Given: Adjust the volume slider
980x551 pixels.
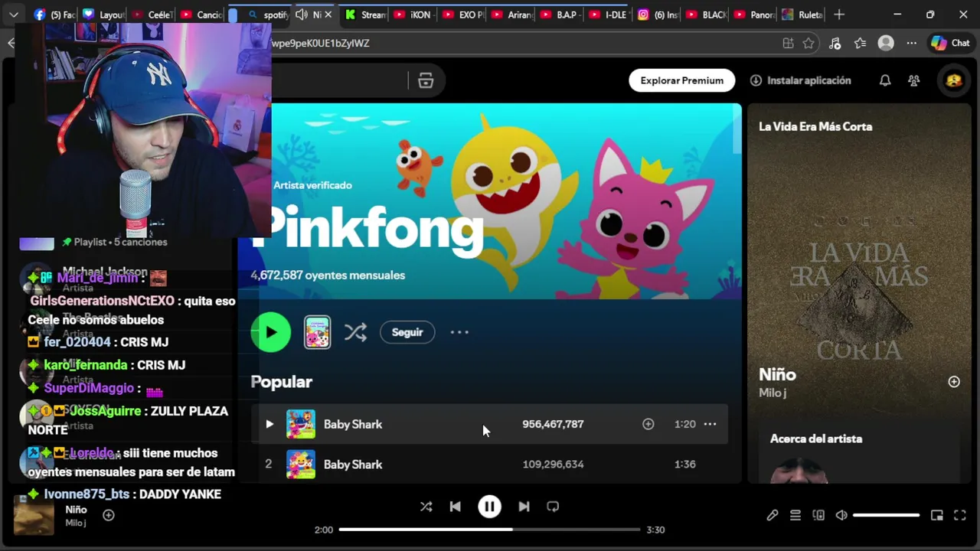Looking at the screenshot, I should pos(886,515).
